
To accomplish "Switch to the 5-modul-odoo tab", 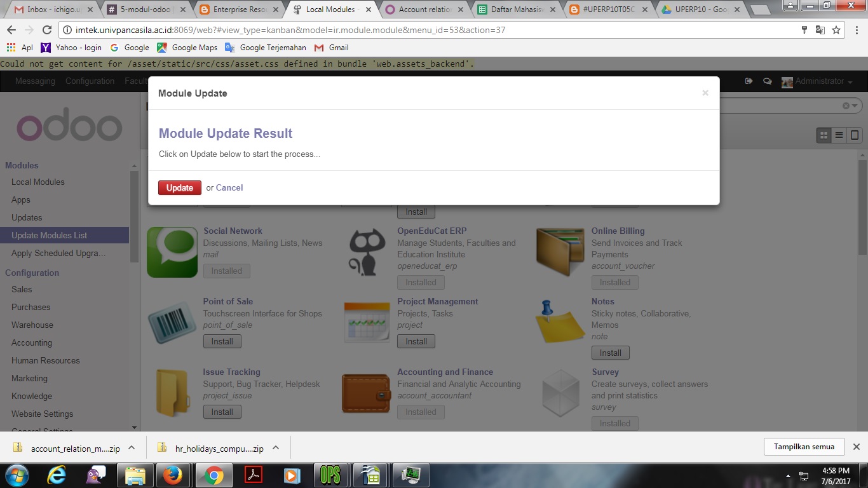I will [x=146, y=10].
